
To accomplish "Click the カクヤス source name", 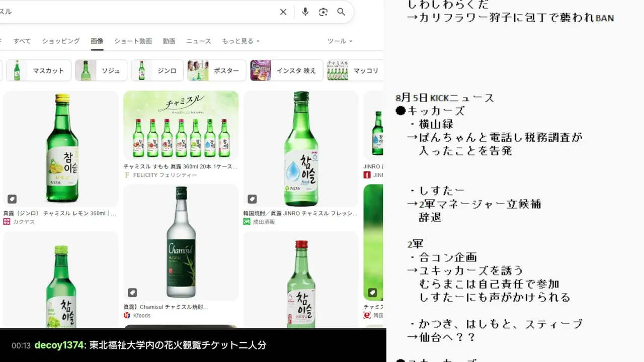I will click(x=24, y=222).
